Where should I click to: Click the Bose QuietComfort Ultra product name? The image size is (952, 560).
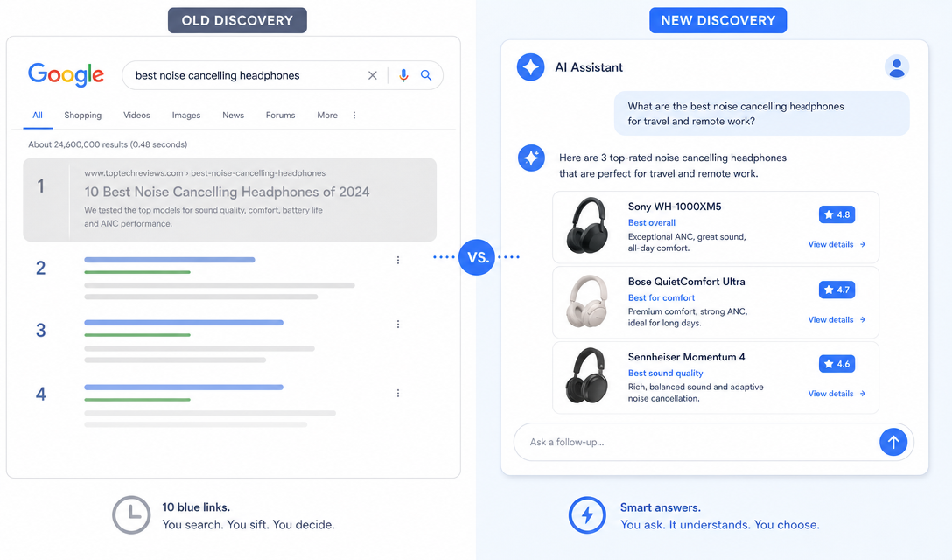tap(686, 282)
